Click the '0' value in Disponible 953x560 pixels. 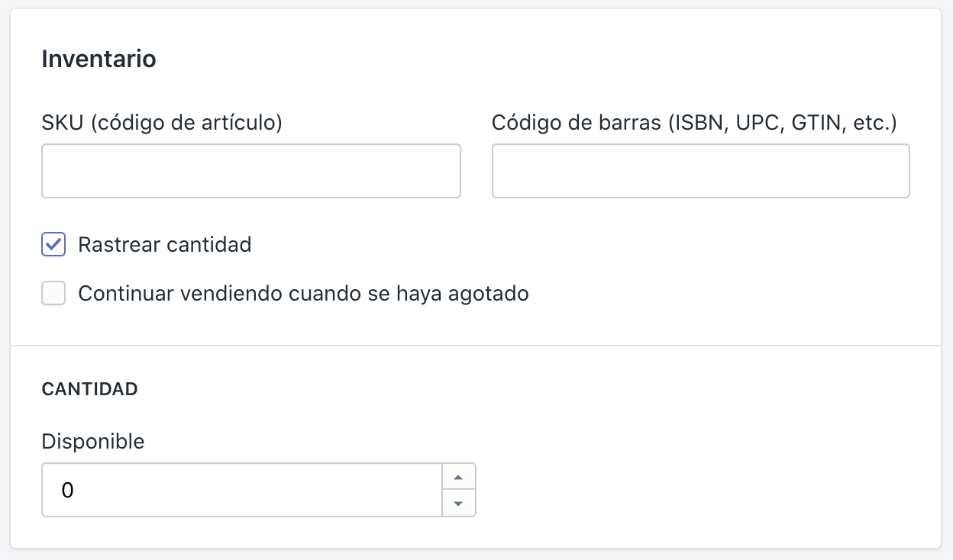pyautogui.click(x=67, y=490)
